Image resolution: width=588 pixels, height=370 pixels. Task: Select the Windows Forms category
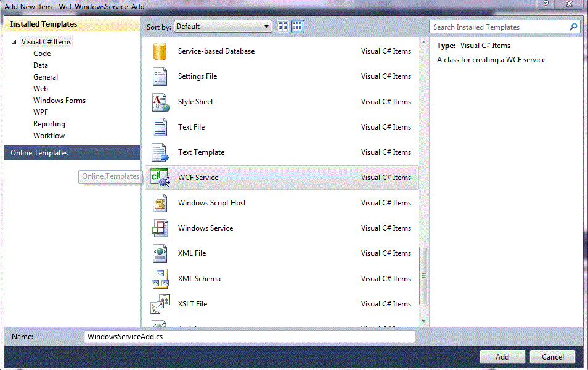59,100
